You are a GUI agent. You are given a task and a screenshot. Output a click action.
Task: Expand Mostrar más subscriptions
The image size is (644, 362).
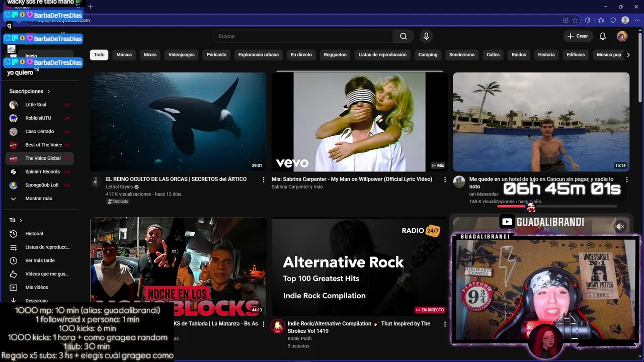click(x=39, y=199)
